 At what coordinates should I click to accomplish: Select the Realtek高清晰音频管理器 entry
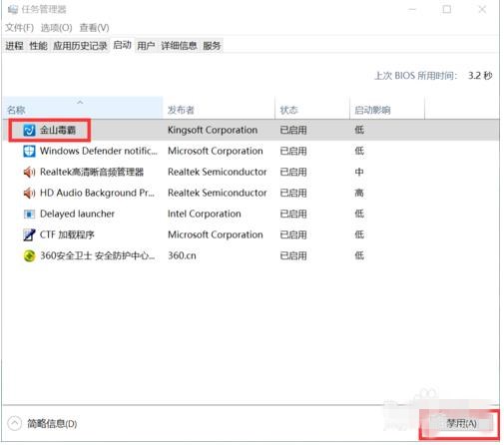pos(92,172)
